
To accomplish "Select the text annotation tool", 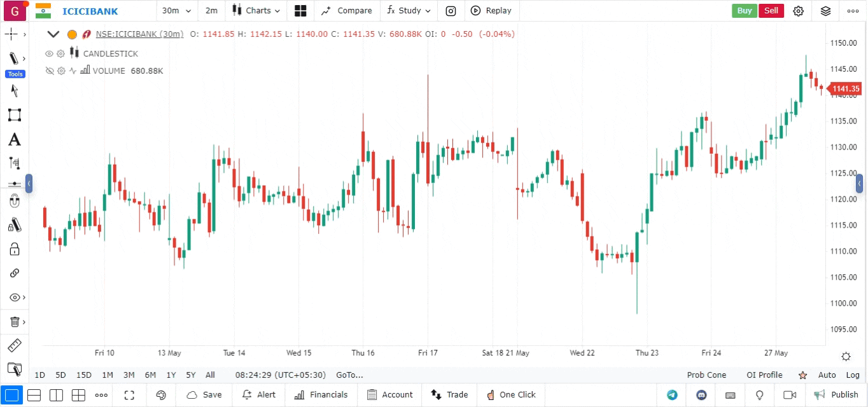I will (x=14, y=139).
